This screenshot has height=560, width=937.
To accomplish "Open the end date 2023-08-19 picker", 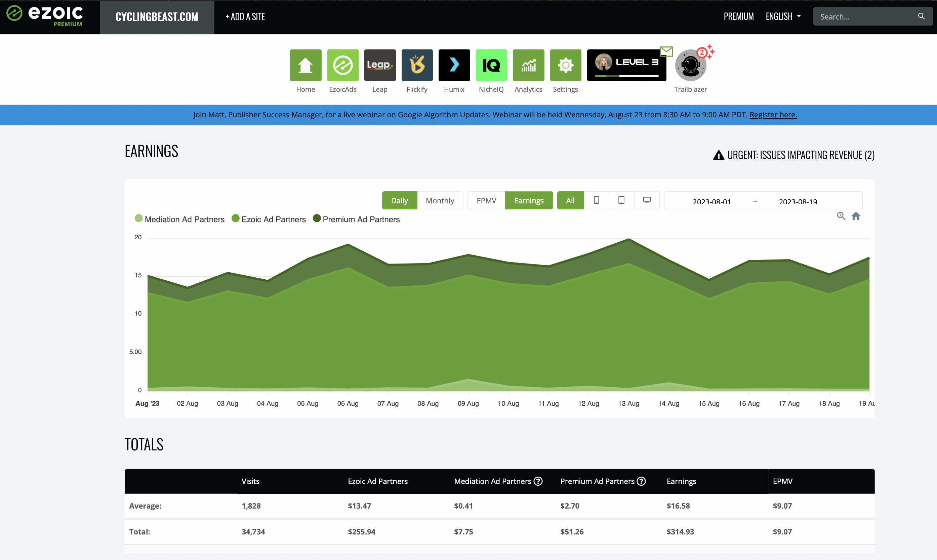I will pos(798,201).
